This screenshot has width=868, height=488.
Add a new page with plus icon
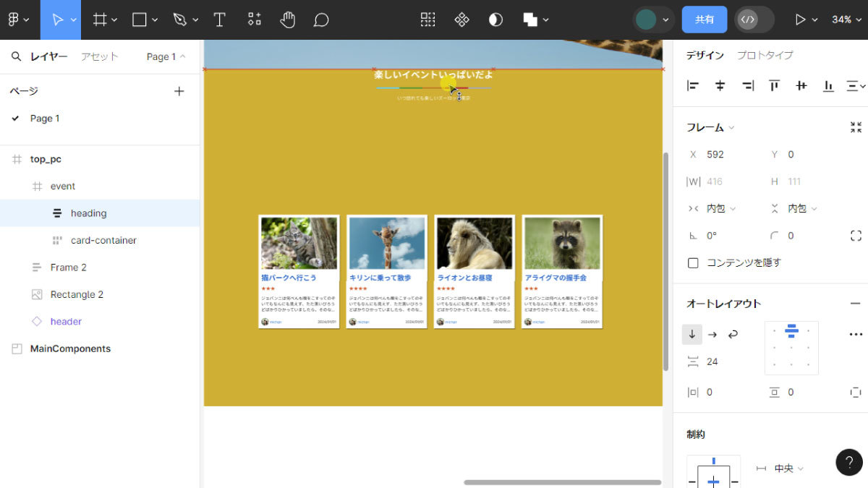(x=179, y=91)
